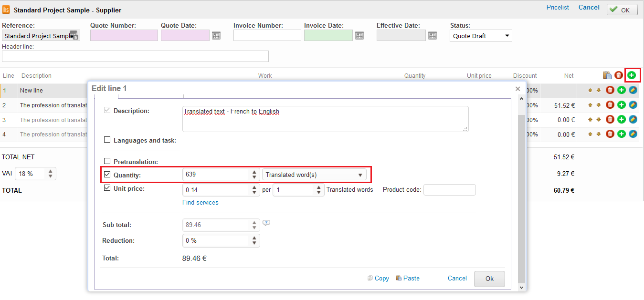This screenshot has width=644, height=300.
Task: Expand the Status Quote Draft dropdown
Action: [507, 36]
